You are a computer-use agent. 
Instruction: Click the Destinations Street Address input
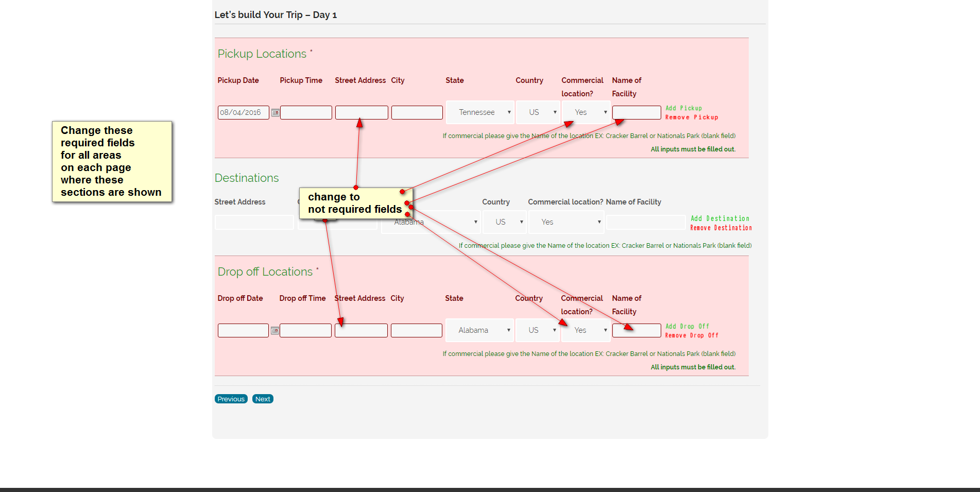click(x=254, y=222)
